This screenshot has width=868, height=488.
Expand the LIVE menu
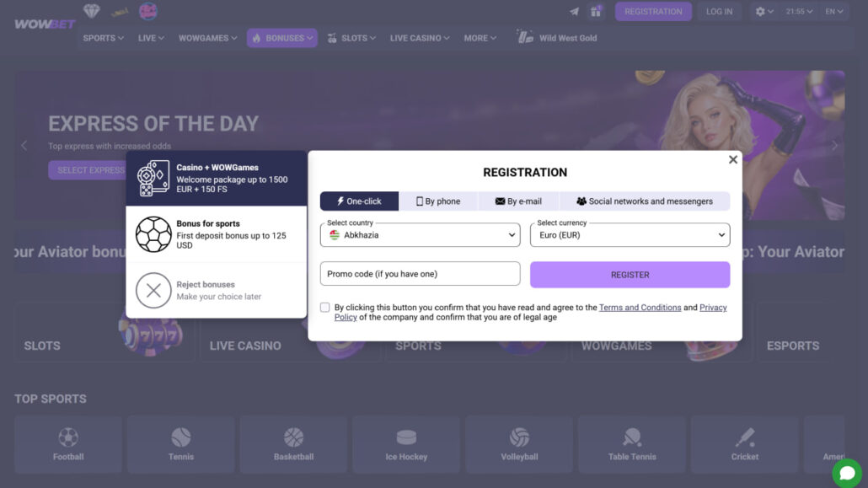pyautogui.click(x=151, y=38)
